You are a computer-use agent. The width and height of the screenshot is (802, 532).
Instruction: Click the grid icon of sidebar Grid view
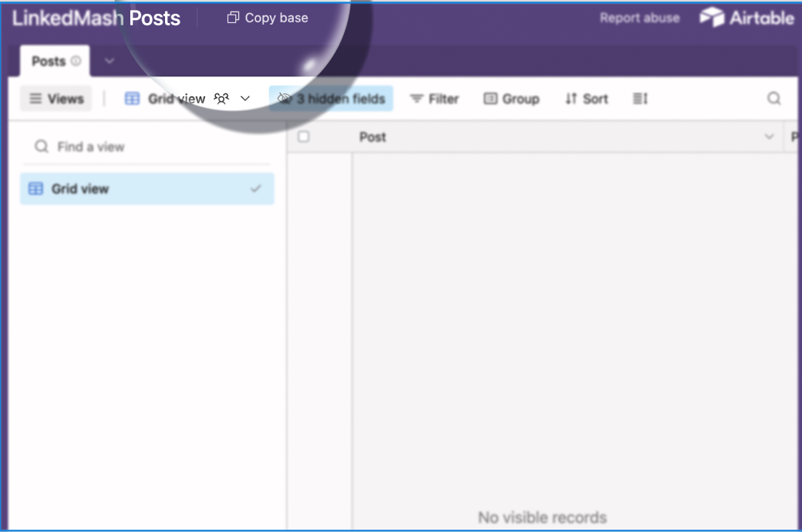pos(35,189)
